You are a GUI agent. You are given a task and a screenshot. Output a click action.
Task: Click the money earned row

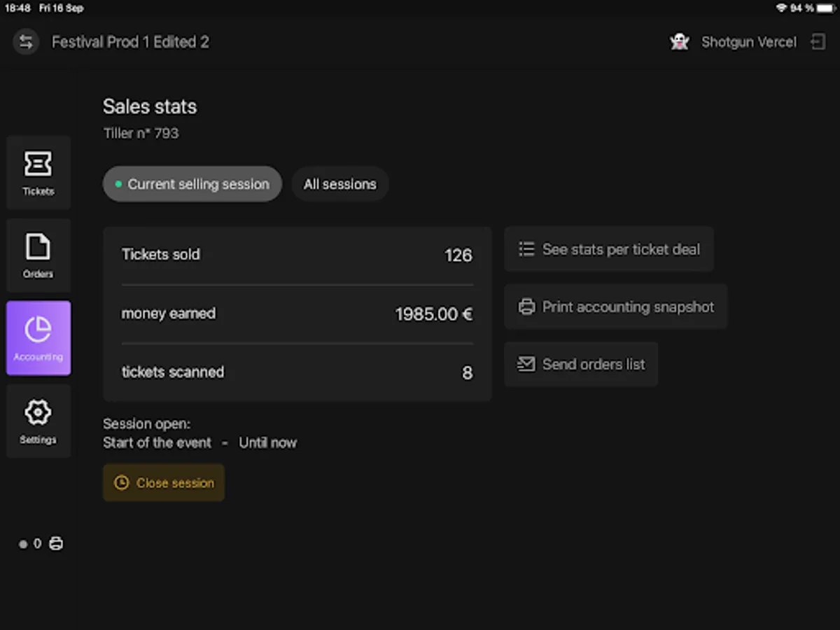[x=297, y=314]
